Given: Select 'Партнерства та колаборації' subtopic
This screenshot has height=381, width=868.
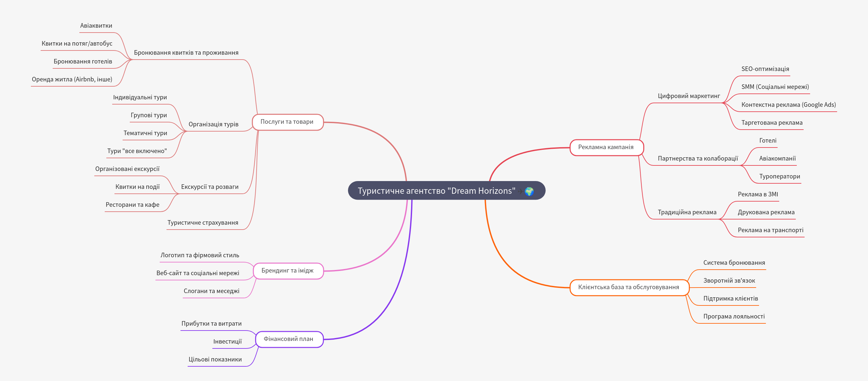Looking at the screenshot, I should coord(698,158).
